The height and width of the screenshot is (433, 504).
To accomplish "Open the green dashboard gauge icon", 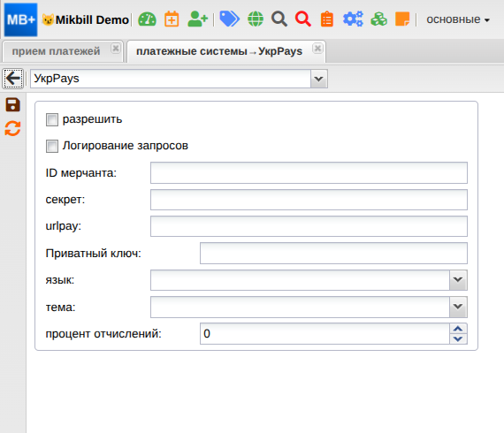I will [x=147, y=19].
